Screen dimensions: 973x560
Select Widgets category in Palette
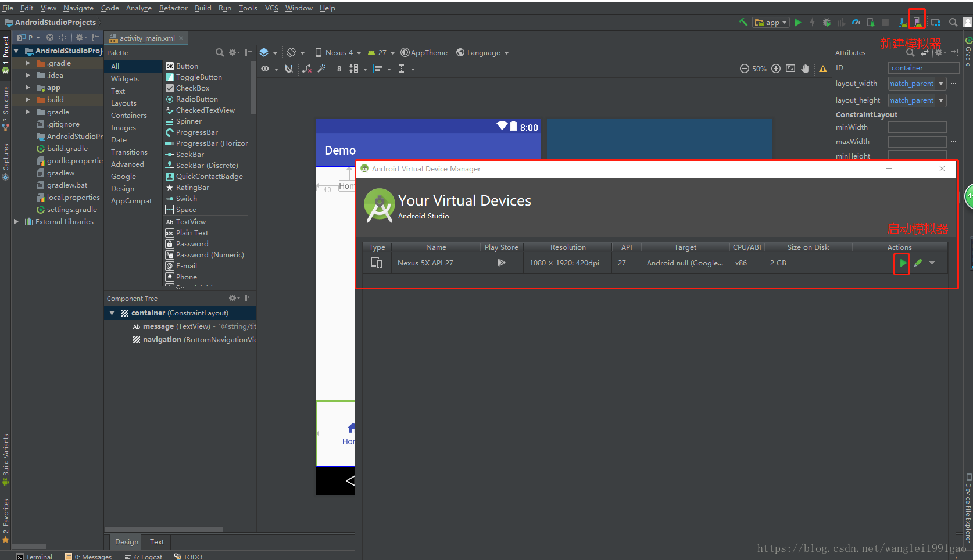coord(125,79)
